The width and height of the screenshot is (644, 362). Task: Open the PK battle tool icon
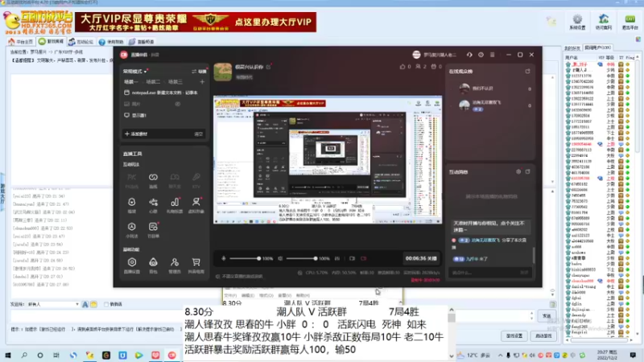[x=131, y=177]
